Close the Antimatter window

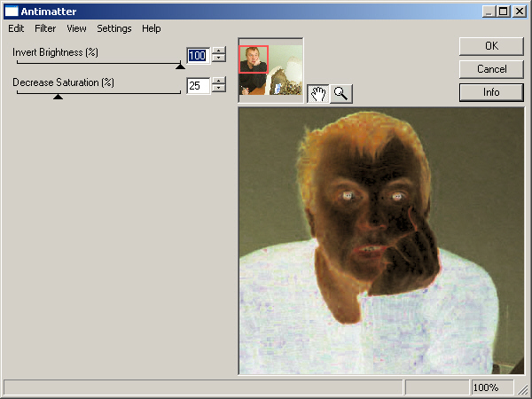click(520, 12)
